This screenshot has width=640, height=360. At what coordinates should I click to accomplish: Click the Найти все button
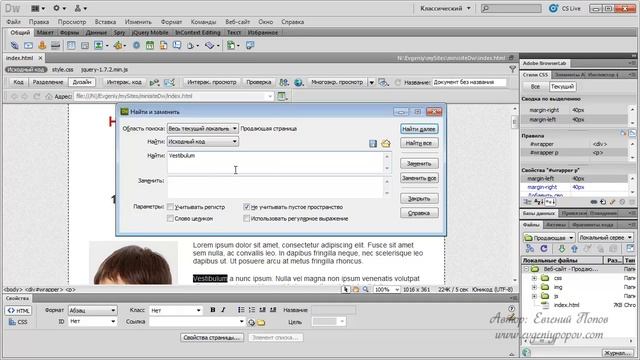coord(419,143)
